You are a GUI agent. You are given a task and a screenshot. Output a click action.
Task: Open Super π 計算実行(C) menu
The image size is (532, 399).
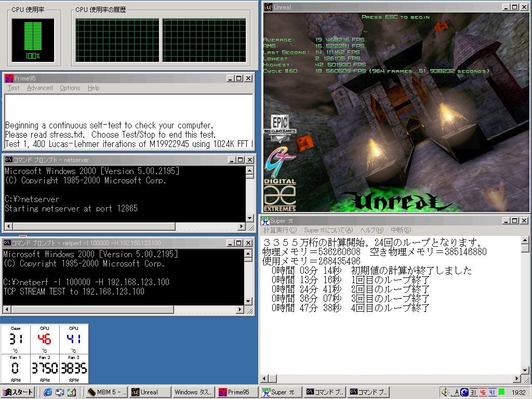280,230
